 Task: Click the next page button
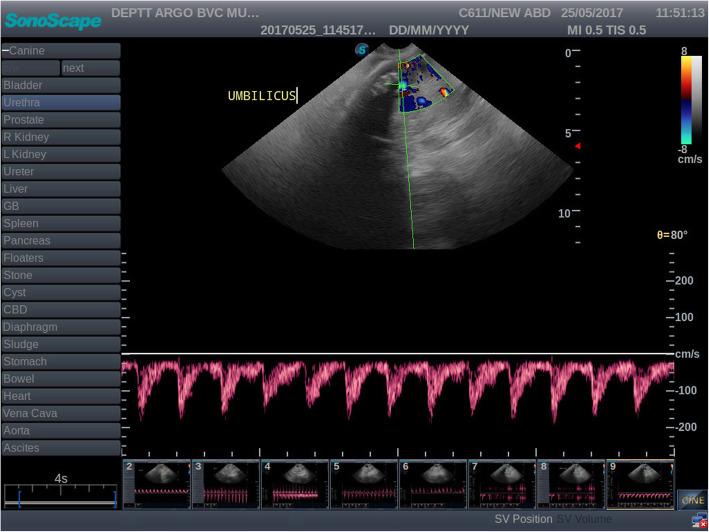pyautogui.click(x=90, y=68)
